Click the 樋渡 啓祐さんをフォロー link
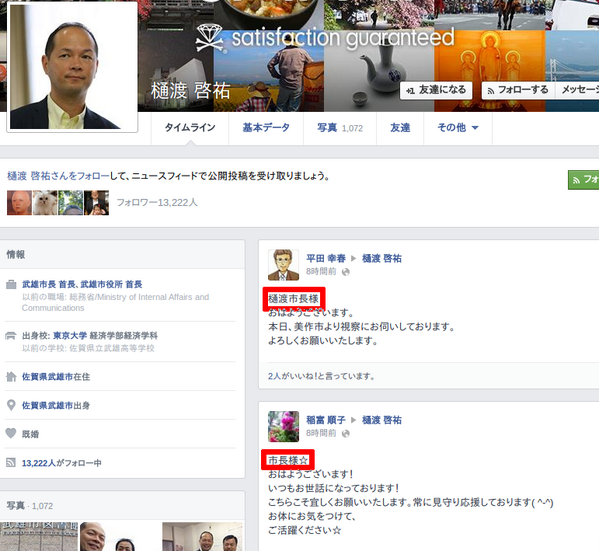Viewport: 599px width, 551px height. 58,176
